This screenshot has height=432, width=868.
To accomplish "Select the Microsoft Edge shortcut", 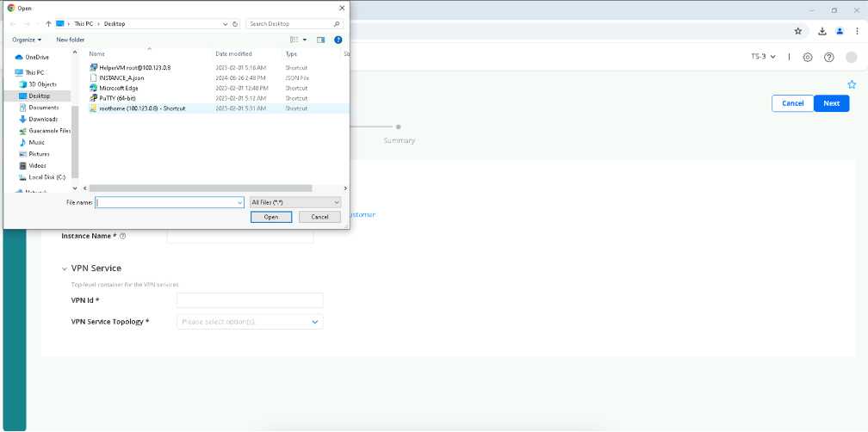I will [x=119, y=88].
